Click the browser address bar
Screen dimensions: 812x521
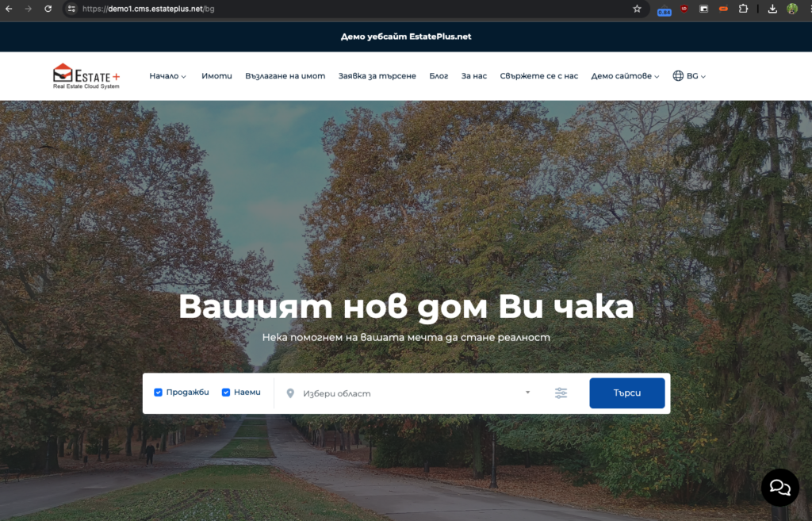pos(159,10)
